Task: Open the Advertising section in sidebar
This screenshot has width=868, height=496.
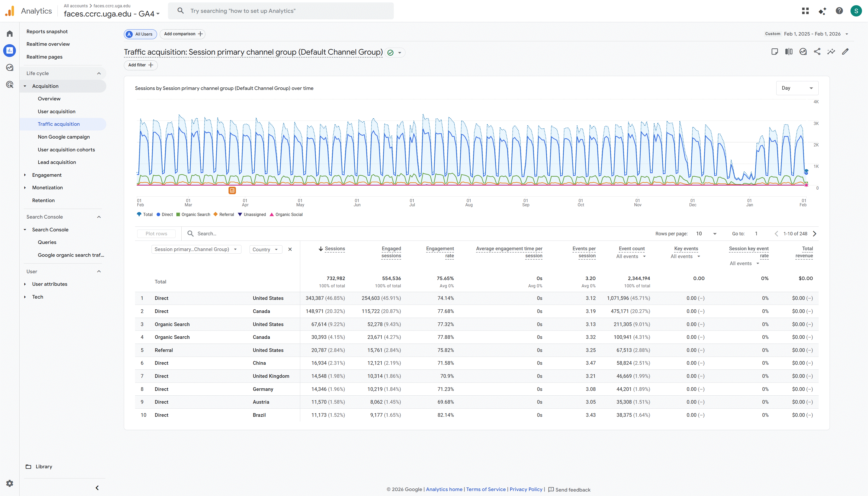Action: click(x=9, y=84)
